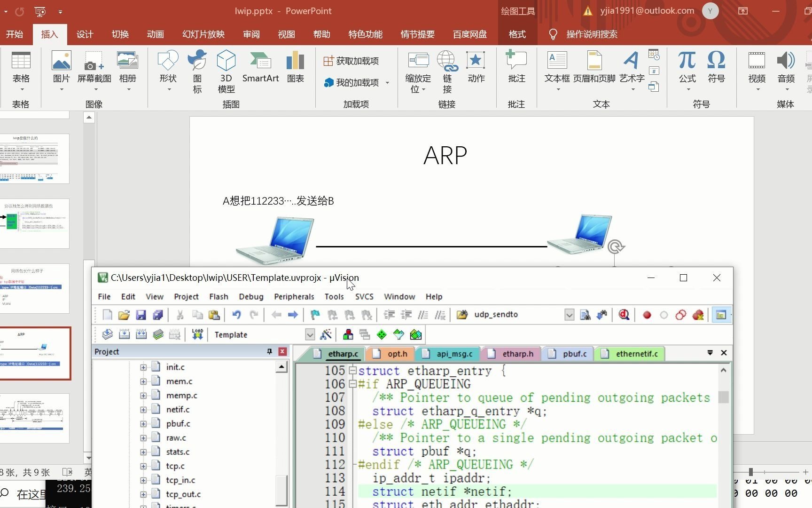The image size is (812, 508).
Task: Insert a 公式 equation symbol
Action: tap(687, 68)
